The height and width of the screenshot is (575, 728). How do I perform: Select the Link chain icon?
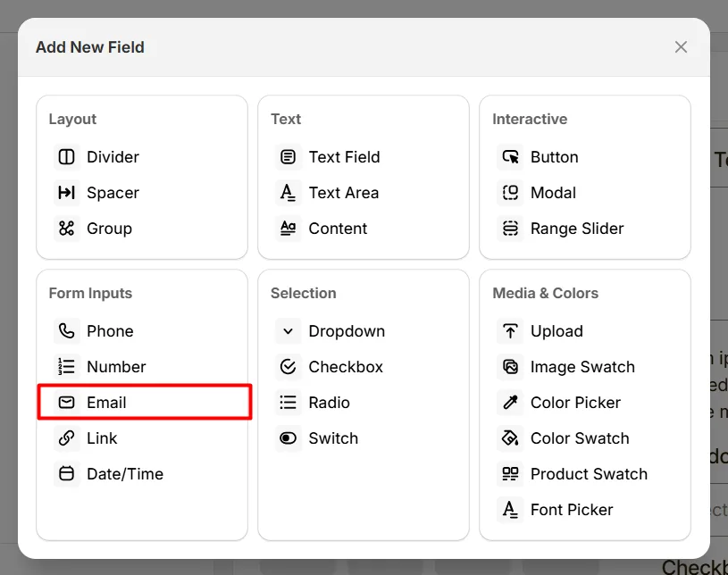66,438
